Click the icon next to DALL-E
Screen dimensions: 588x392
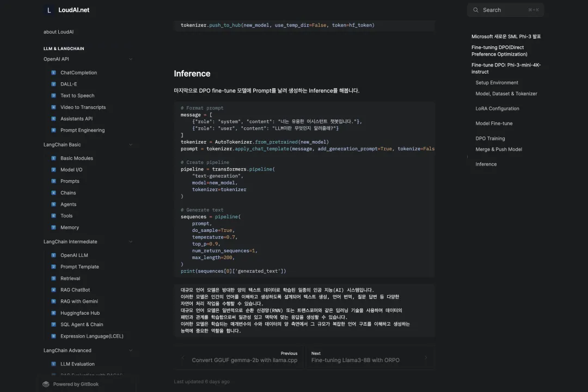click(53, 84)
